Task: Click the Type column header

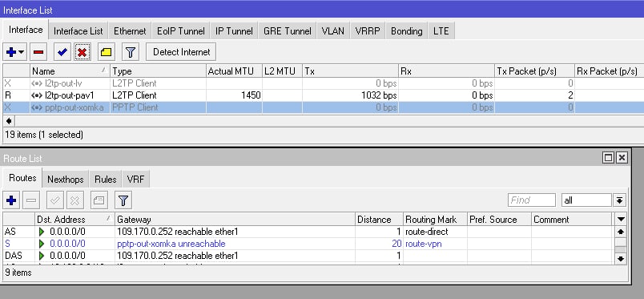Action: (x=158, y=71)
